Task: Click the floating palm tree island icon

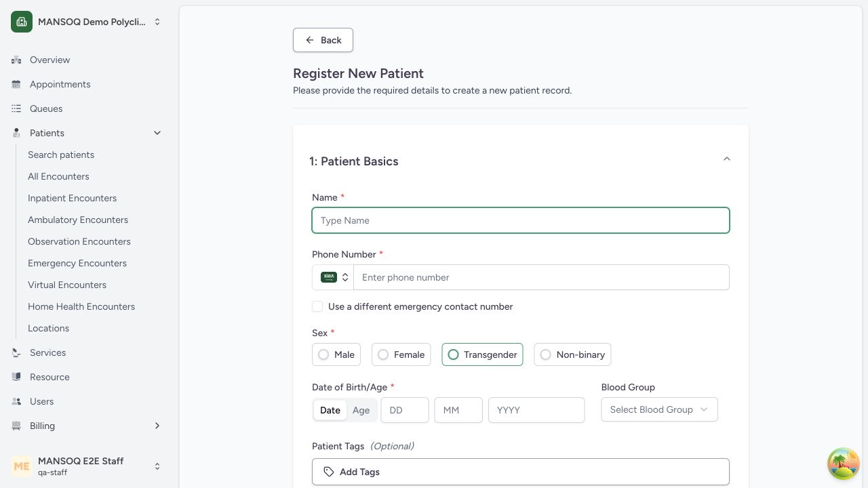Action: click(x=844, y=464)
